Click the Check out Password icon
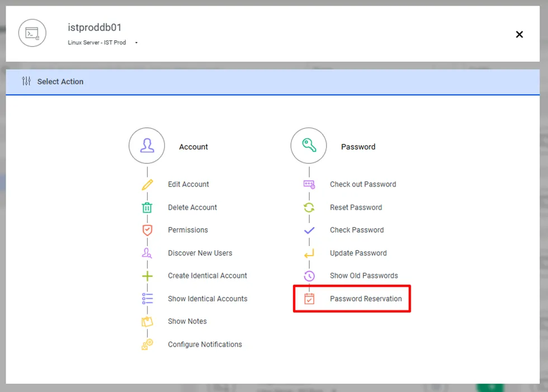 coord(309,185)
